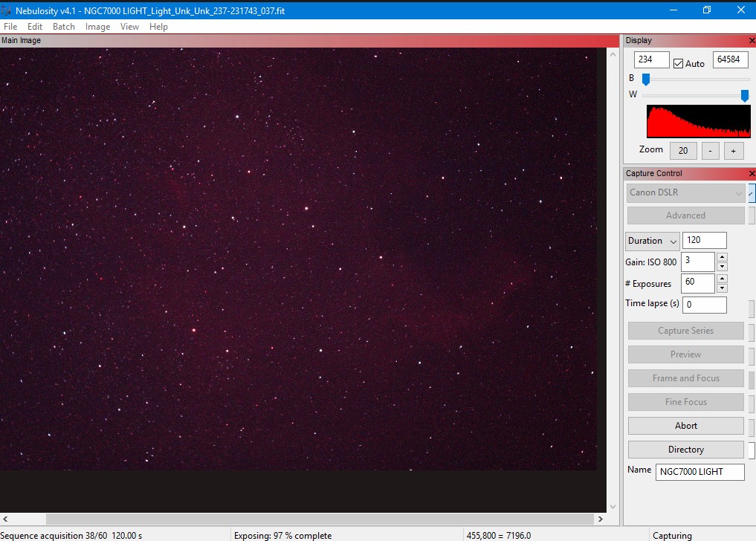The width and height of the screenshot is (756, 541).
Task: Open the View menu
Action: coord(129,27)
